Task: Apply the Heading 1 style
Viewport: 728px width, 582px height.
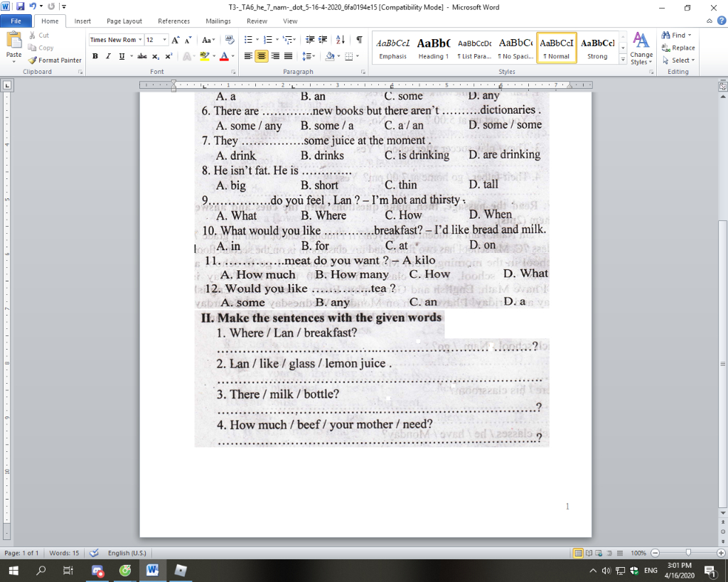Action: pos(433,48)
